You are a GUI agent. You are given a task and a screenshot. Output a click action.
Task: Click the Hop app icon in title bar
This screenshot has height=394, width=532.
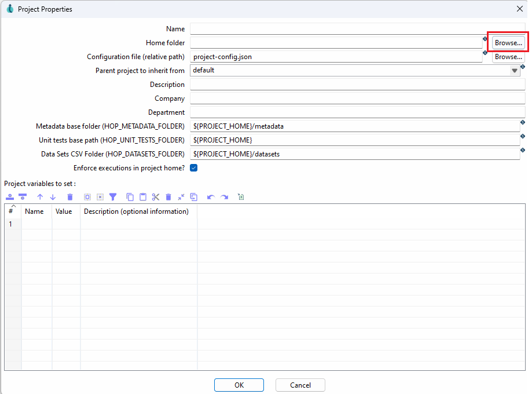[x=10, y=9]
